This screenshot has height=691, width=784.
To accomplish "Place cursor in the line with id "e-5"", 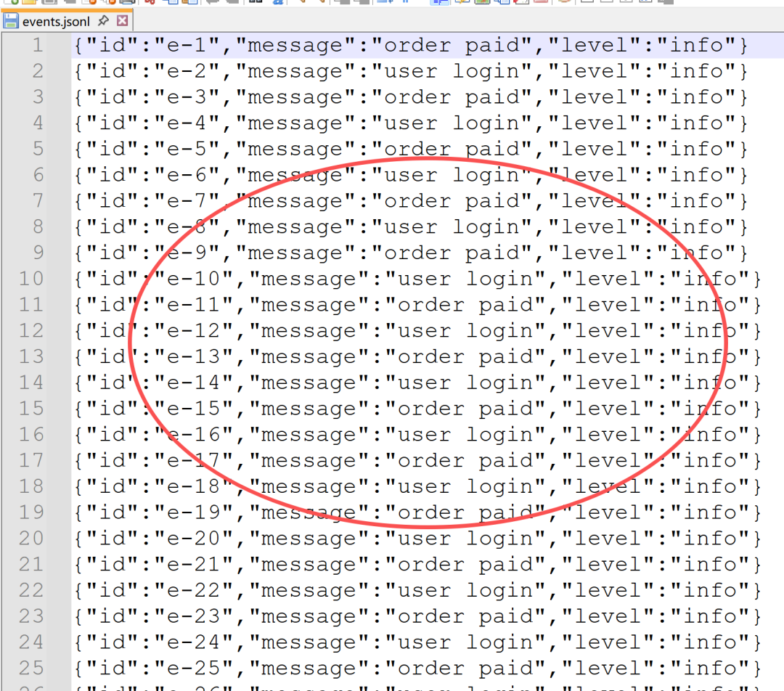I will (x=410, y=150).
